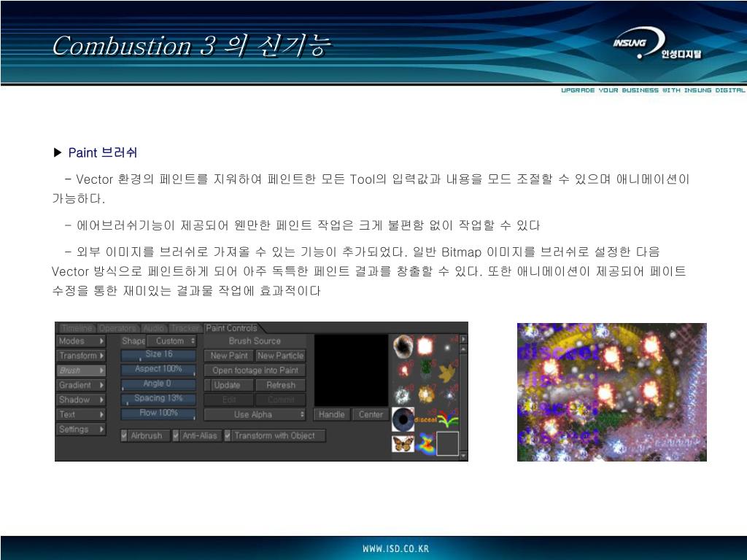Expand the Settings category
The width and height of the screenshot is (747, 560).
[x=81, y=429]
